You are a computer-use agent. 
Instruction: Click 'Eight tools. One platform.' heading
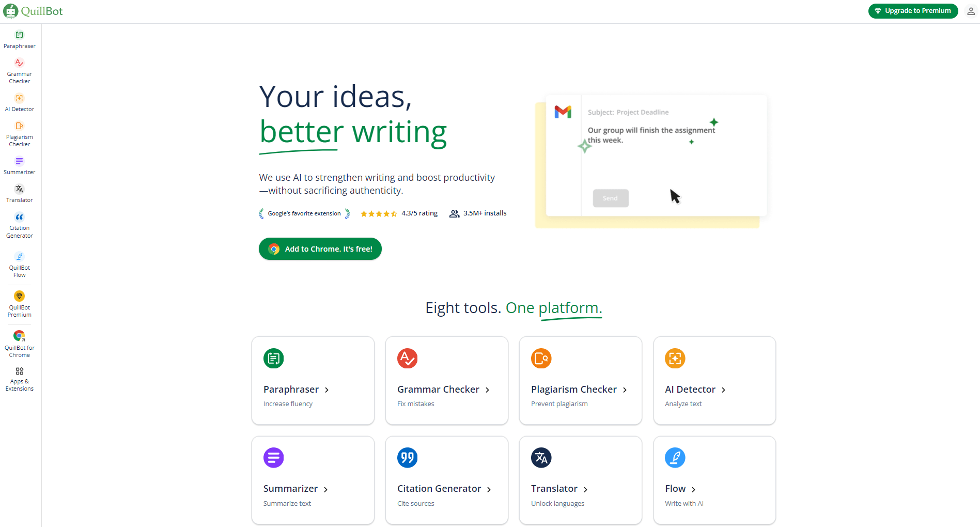tap(514, 308)
